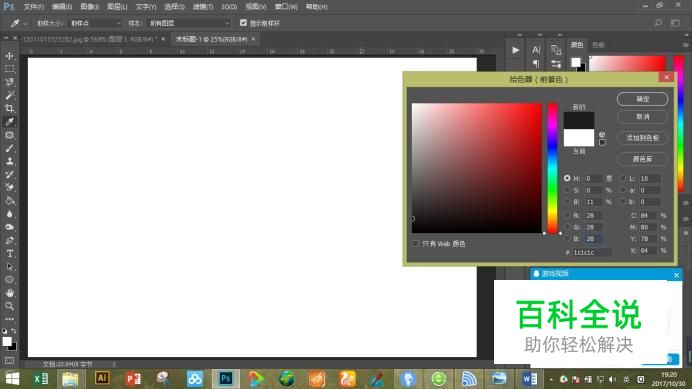Select the H hue radio button

click(x=567, y=178)
